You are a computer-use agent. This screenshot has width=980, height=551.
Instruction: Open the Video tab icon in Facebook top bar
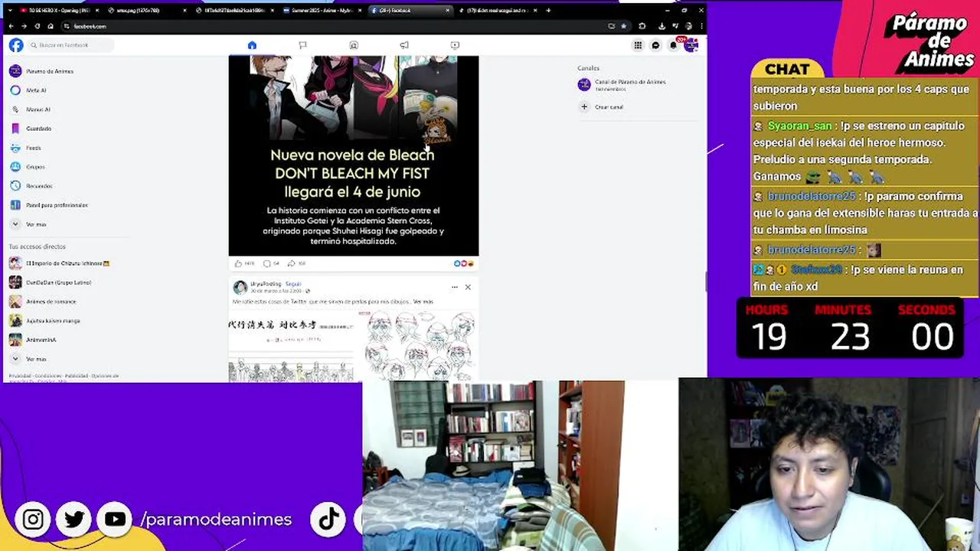coord(455,45)
